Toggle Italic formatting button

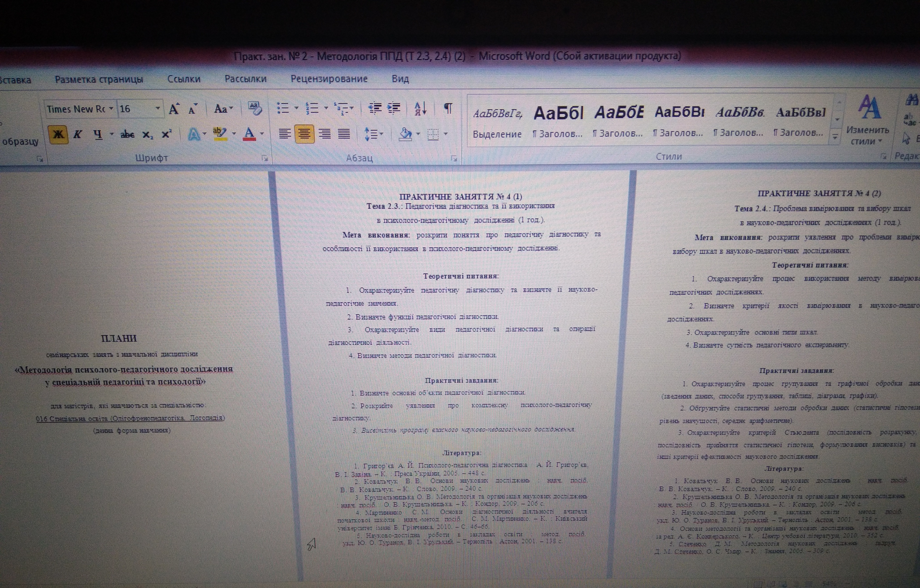[77, 134]
